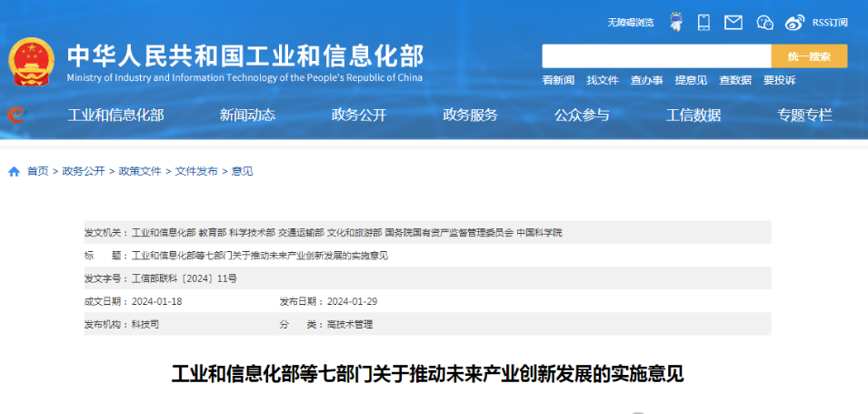Select 查办事 quick link

[x=646, y=80]
